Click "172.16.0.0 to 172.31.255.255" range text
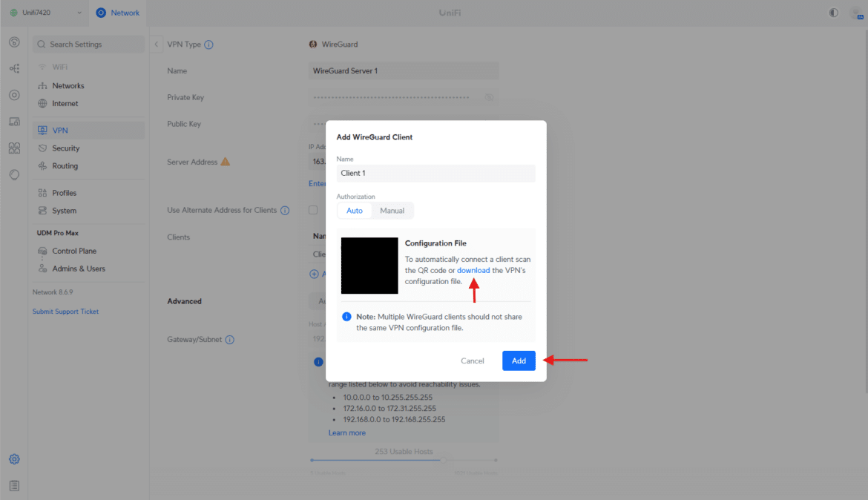The width and height of the screenshot is (868, 500). (x=389, y=409)
